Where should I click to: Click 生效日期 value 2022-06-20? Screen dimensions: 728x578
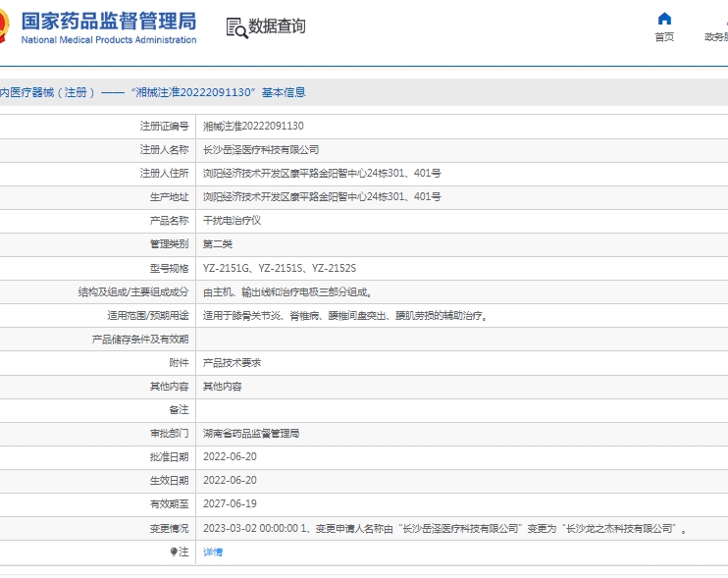tap(230, 481)
